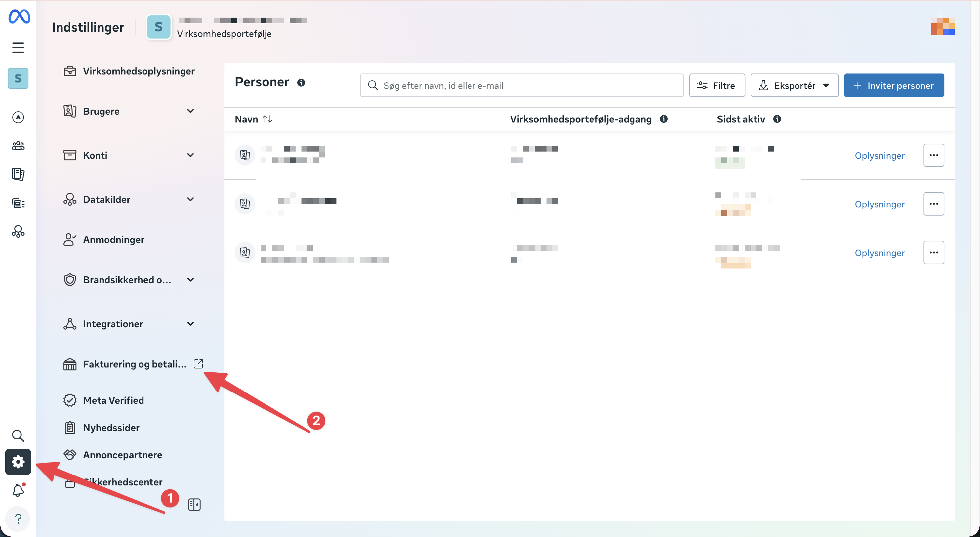This screenshot has width=980, height=537.
Task: Toggle sorting on Navn column
Action: 267,119
